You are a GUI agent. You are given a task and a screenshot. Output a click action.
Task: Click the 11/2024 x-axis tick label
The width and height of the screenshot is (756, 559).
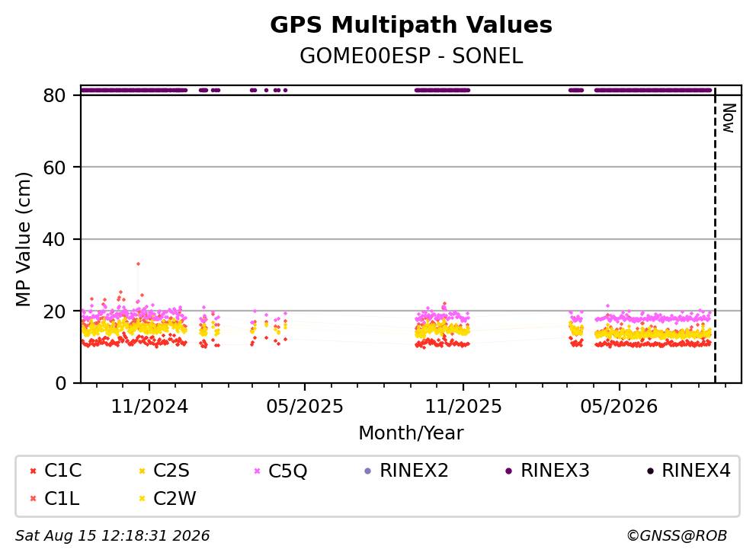[x=149, y=407]
